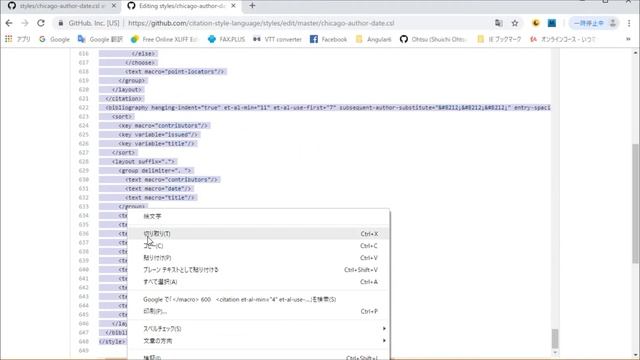Open AngularI bookmark folder
The height and width of the screenshot is (360, 640).
pyautogui.click(x=373, y=39)
